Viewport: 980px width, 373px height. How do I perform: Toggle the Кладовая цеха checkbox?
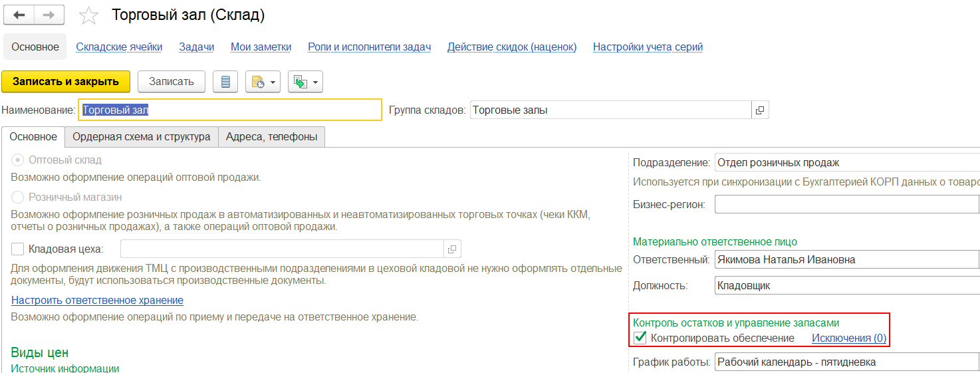pos(18,249)
